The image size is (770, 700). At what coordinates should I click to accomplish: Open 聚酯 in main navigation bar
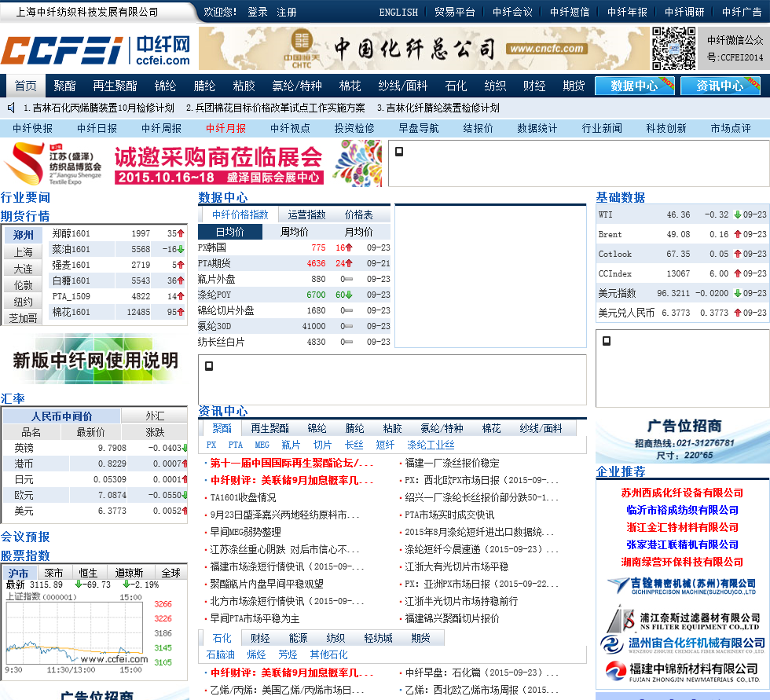[64, 86]
